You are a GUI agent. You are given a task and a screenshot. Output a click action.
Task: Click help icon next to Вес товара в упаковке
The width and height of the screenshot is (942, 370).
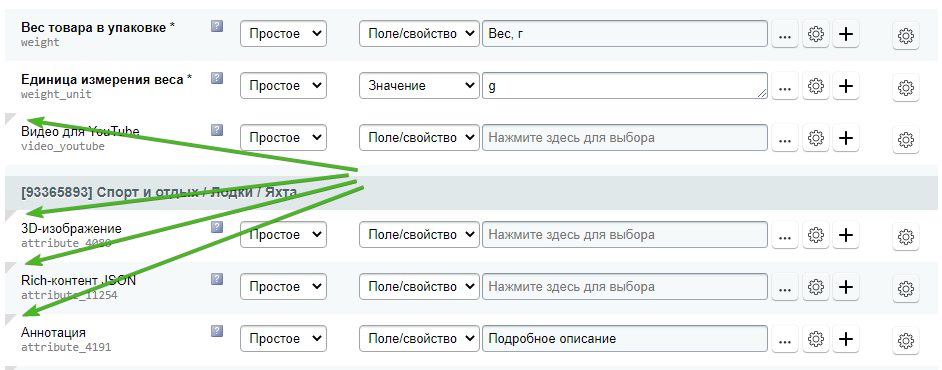(x=217, y=26)
